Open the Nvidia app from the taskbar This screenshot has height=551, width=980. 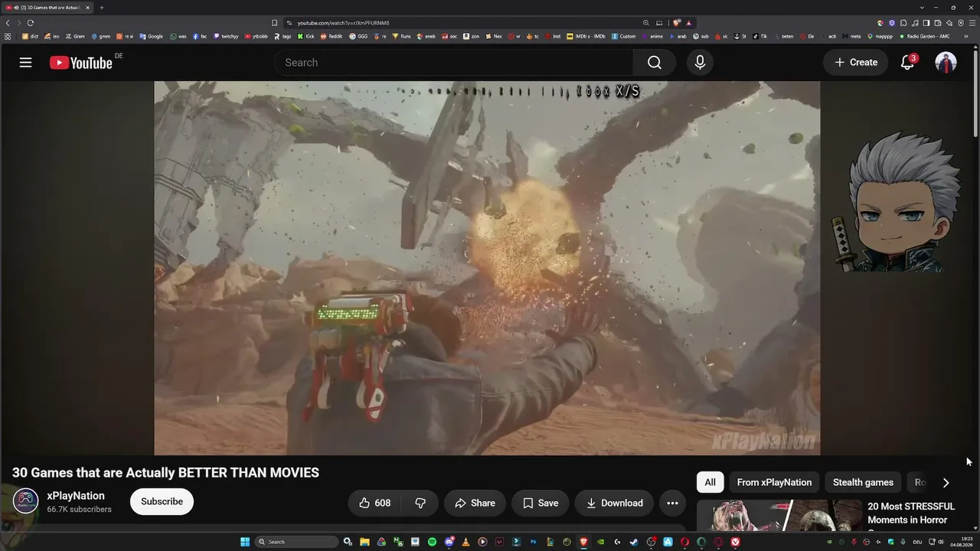[x=600, y=542]
